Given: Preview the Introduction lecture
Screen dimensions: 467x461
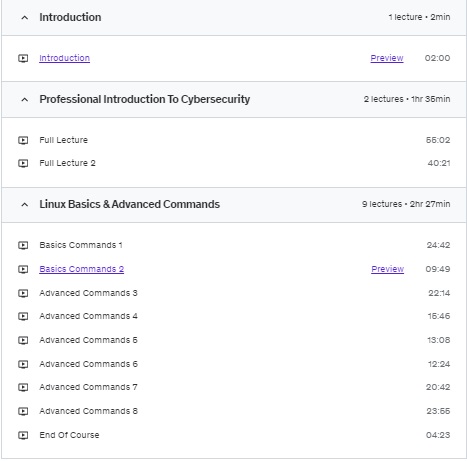Looking at the screenshot, I should (x=387, y=58).
